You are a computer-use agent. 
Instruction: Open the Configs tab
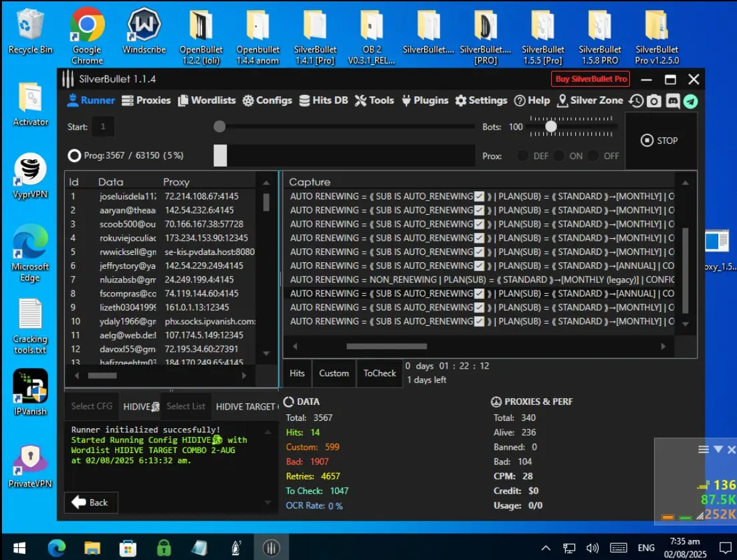[267, 100]
